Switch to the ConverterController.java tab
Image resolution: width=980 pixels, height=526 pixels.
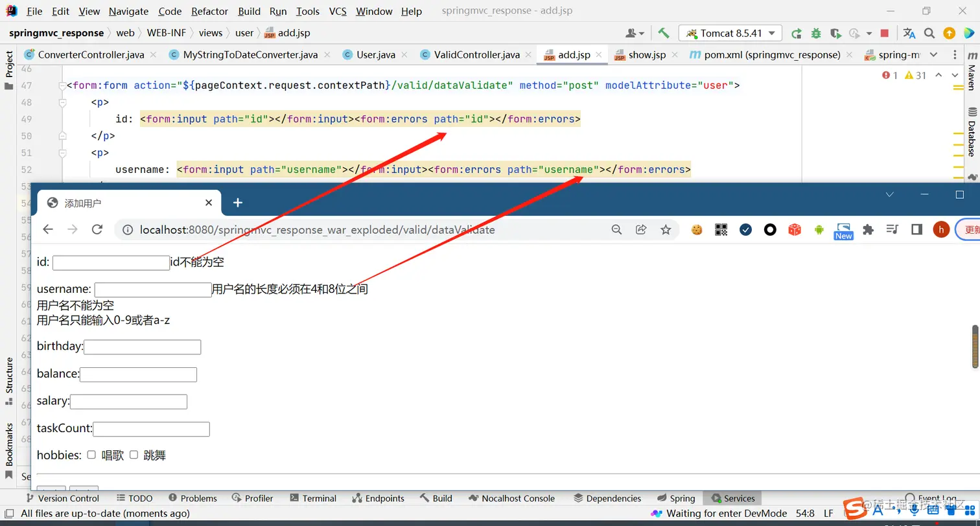tap(91, 55)
